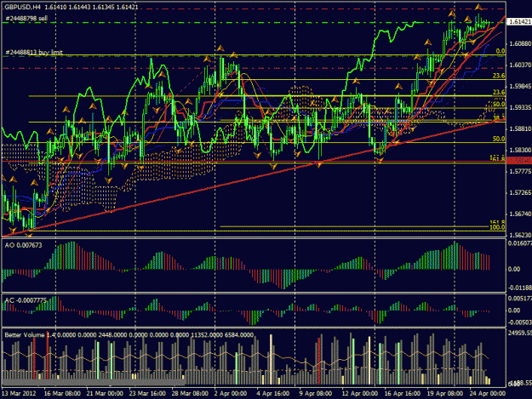Image resolution: width=532 pixels, height=399 pixels.
Task: Click the 9 Apr 08:00 time label
Action: coord(316,393)
